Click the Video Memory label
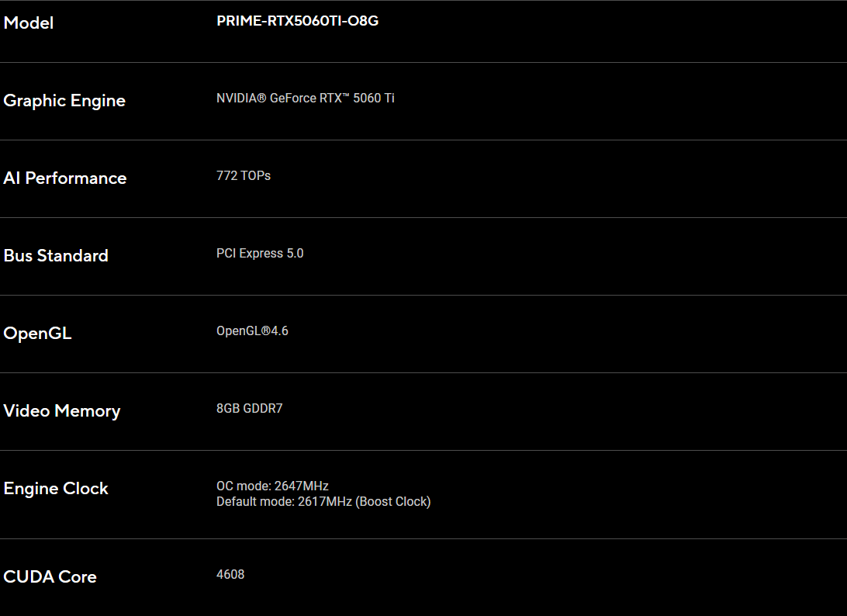Viewport: 847px width, 616px height. [x=61, y=411]
